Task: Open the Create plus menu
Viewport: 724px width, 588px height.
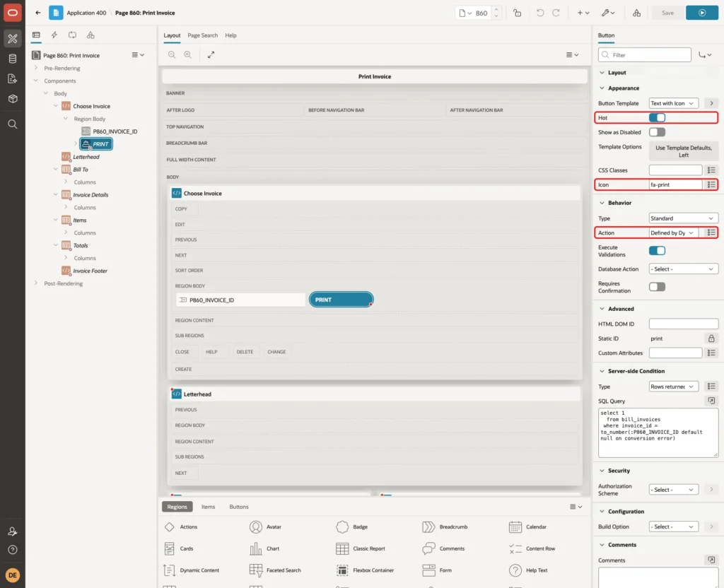Action: coord(583,13)
